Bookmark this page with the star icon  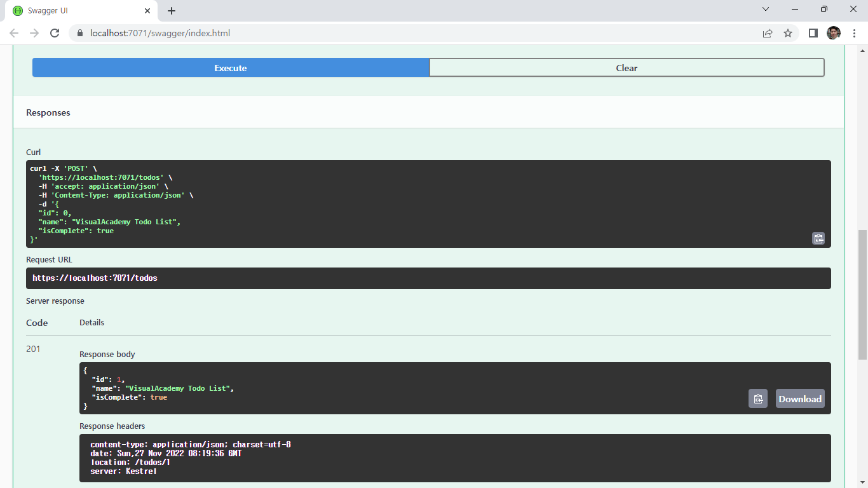[x=788, y=33]
